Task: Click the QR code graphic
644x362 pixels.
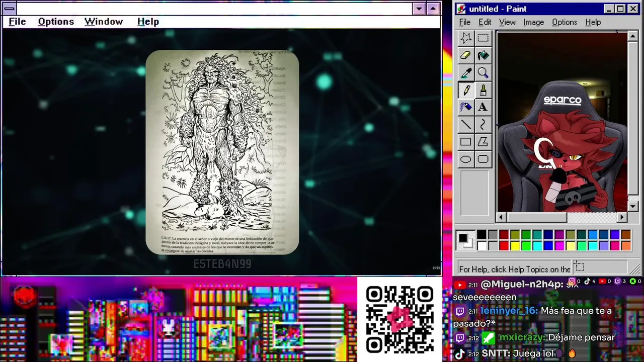Action: [x=399, y=319]
